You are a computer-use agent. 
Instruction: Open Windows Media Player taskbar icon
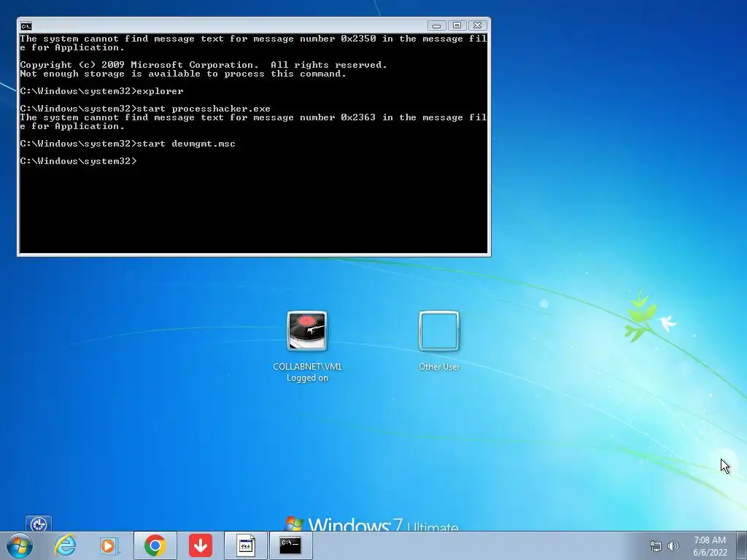[x=109, y=545]
